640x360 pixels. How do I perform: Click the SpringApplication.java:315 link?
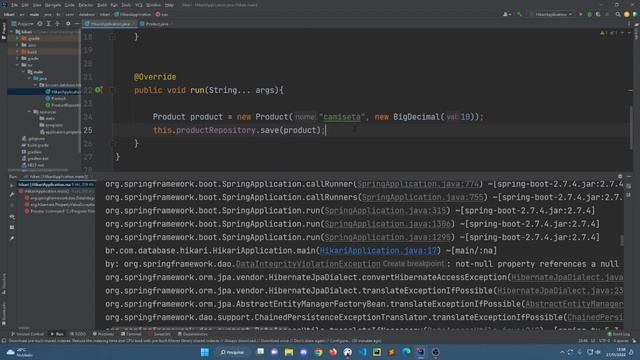[x=385, y=211]
